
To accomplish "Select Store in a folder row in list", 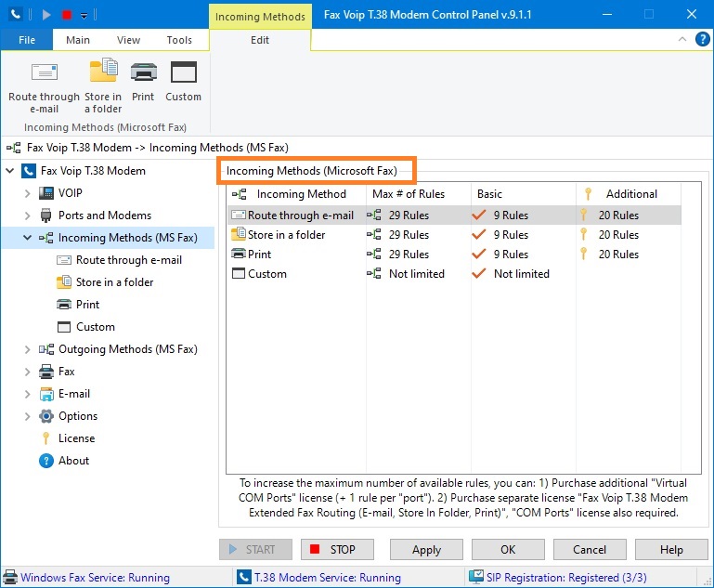I will [x=454, y=235].
